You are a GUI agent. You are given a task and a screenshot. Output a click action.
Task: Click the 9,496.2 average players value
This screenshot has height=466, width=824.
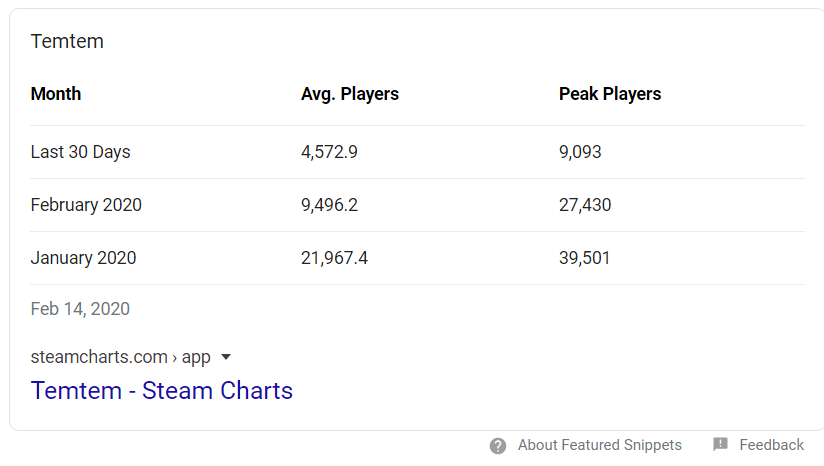(x=329, y=205)
